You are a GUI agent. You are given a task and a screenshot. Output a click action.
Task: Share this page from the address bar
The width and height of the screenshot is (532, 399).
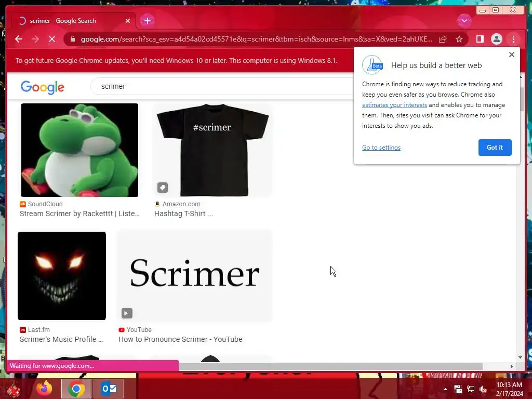pyautogui.click(x=443, y=39)
